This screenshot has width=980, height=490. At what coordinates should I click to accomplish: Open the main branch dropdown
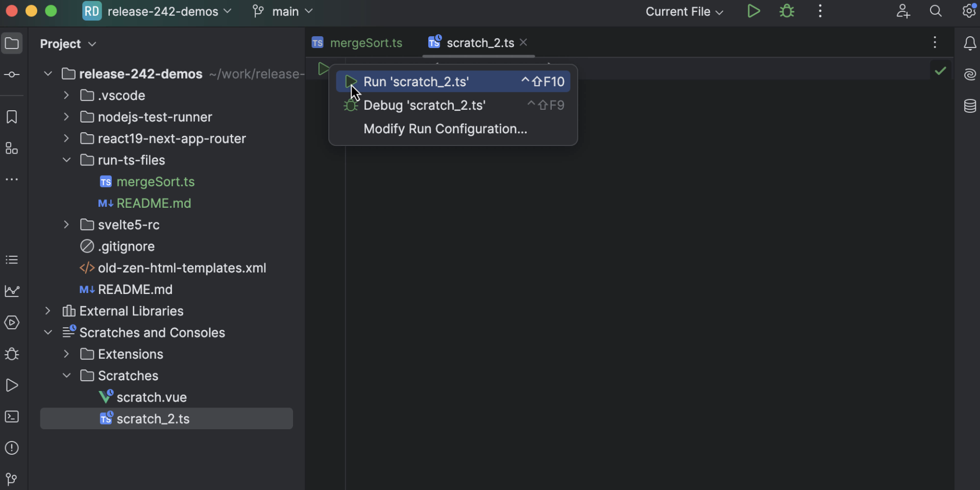click(x=282, y=11)
